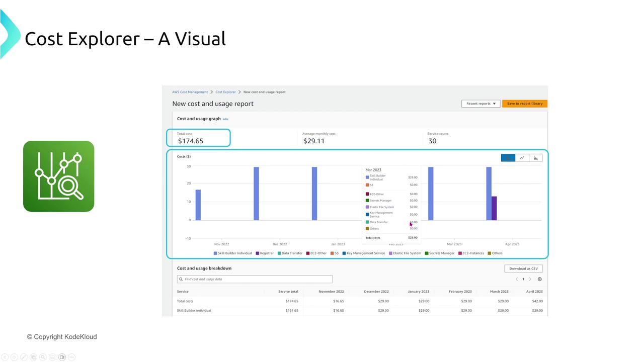Open table preferences gear icon

click(540, 279)
